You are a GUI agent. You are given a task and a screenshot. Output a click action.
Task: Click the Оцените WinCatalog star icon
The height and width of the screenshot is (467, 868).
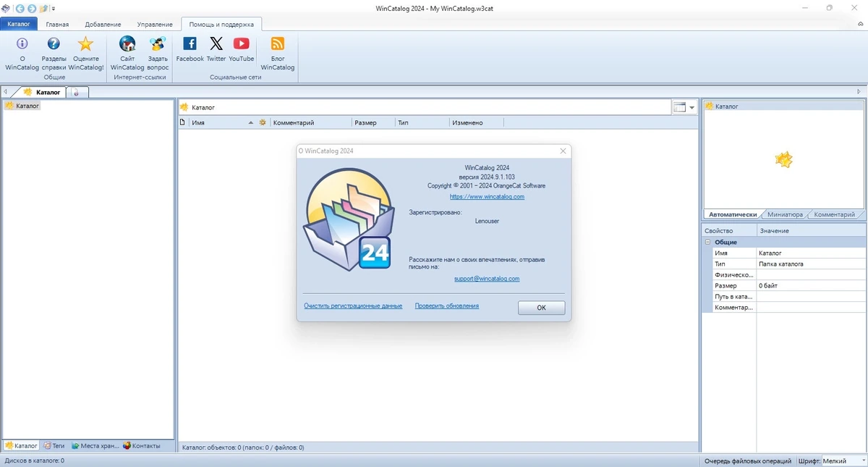coord(86,43)
